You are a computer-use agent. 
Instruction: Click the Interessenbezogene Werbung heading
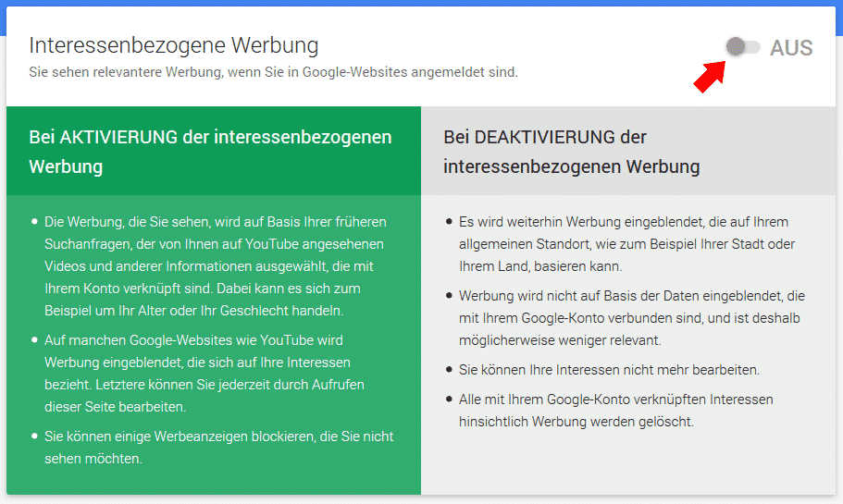[174, 45]
